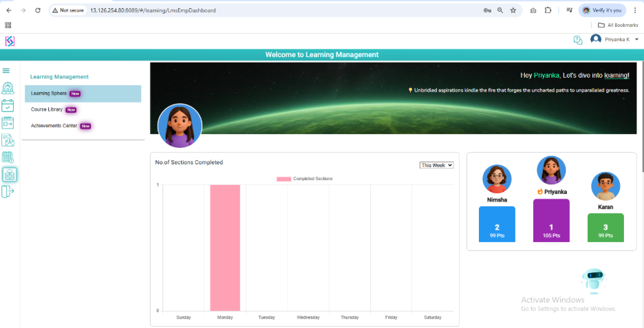Open the apps grid icon in bookmarks bar
The width and height of the screenshot is (644, 328).
pos(8,25)
